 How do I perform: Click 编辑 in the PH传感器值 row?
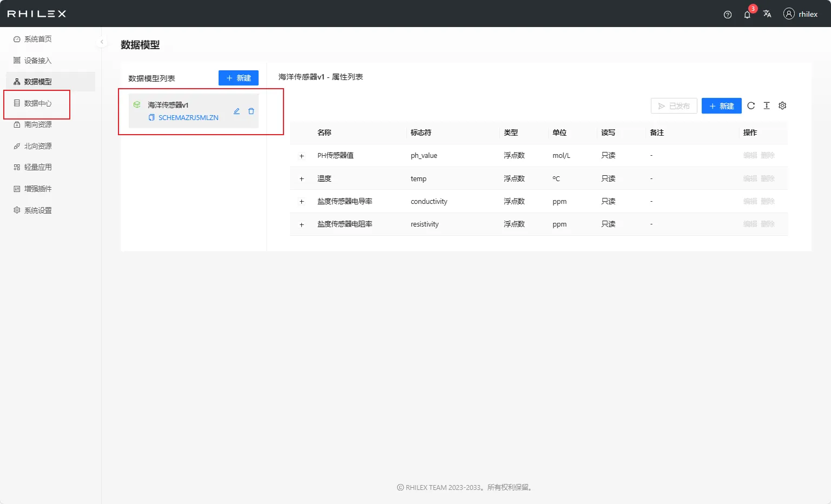(x=750, y=155)
